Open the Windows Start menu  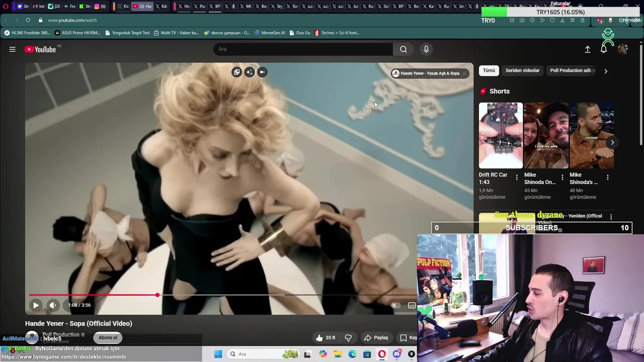pos(218,354)
